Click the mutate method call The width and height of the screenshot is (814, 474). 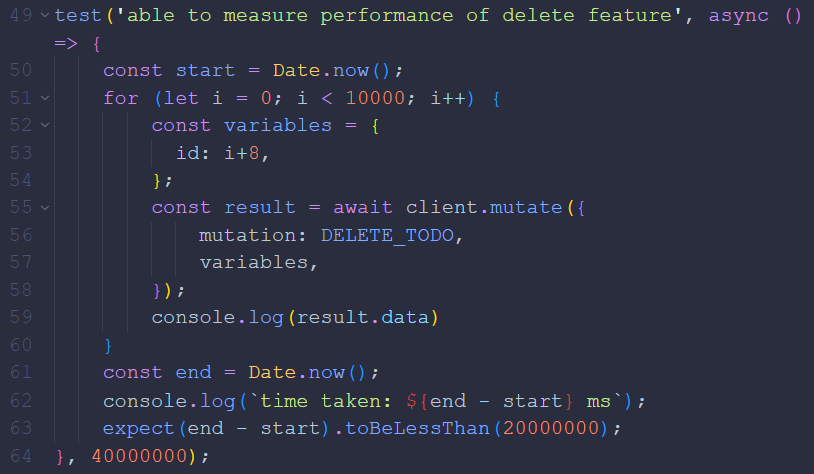click(x=526, y=208)
